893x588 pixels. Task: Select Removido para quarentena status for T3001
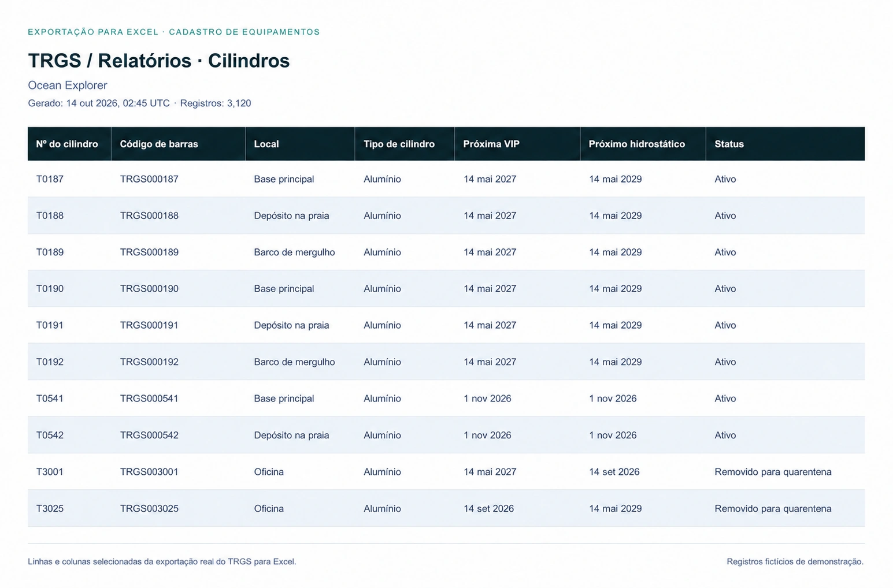click(x=773, y=472)
